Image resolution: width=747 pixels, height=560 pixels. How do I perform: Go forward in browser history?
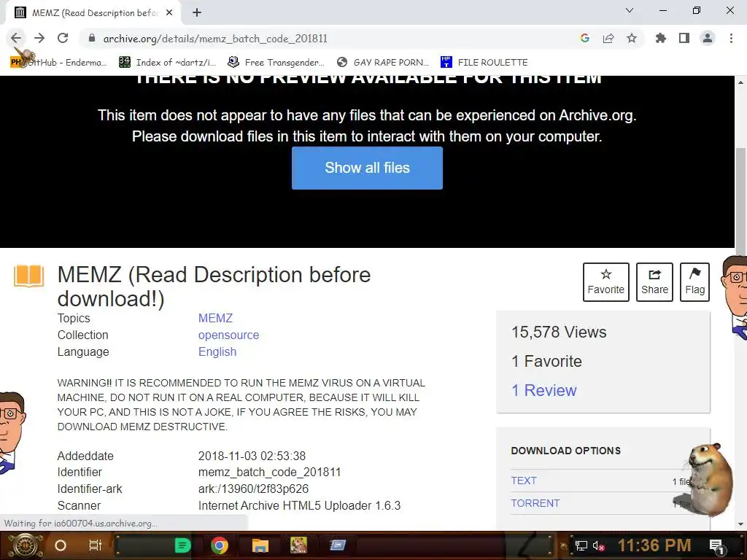(39, 38)
